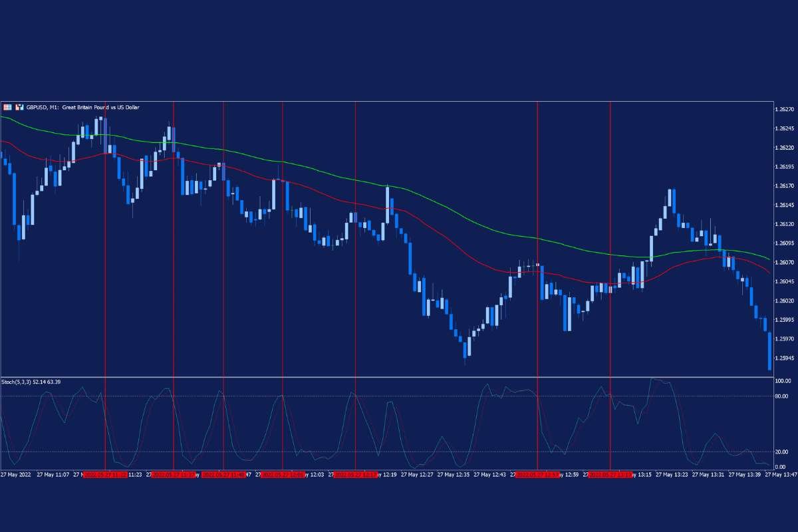Click the 27 May 13:47 time label
Screen dimensions: 798x532
781,475
